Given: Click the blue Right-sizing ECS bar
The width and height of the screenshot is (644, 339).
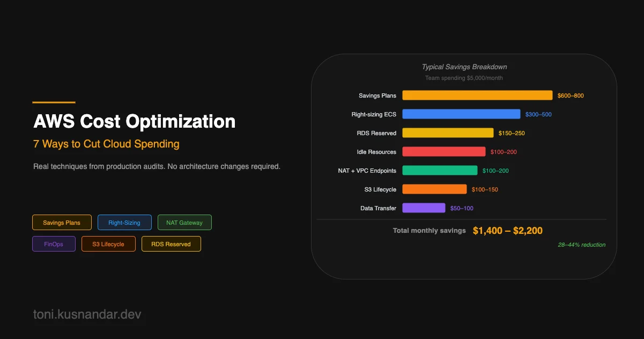Looking at the screenshot, I should click(x=461, y=114).
